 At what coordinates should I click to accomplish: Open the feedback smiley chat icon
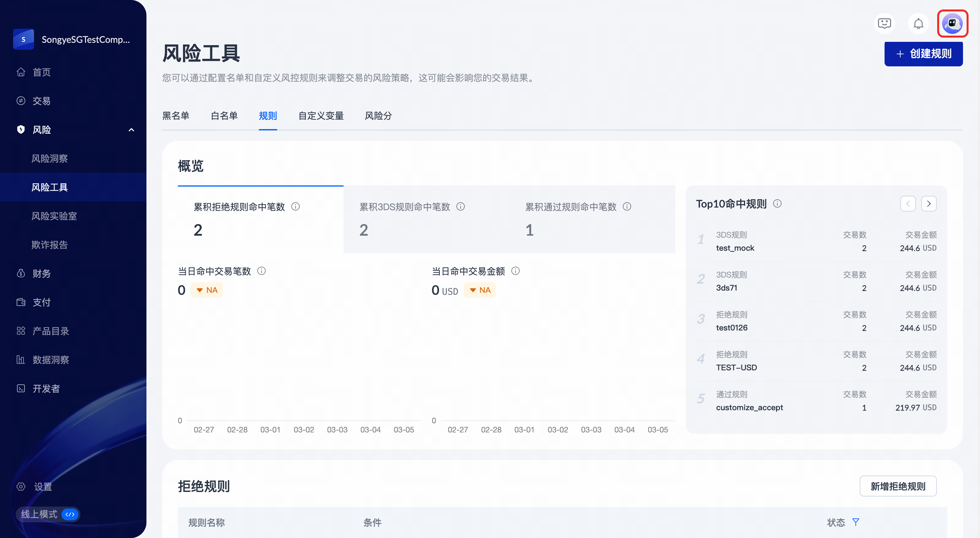coord(884,24)
